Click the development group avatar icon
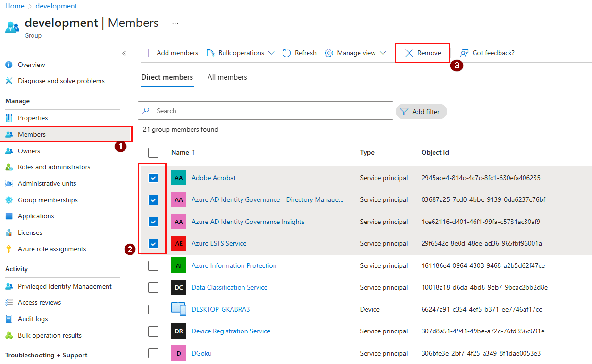The width and height of the screenshot is (592, 364). pyautogui.click(x=11, y=27)
